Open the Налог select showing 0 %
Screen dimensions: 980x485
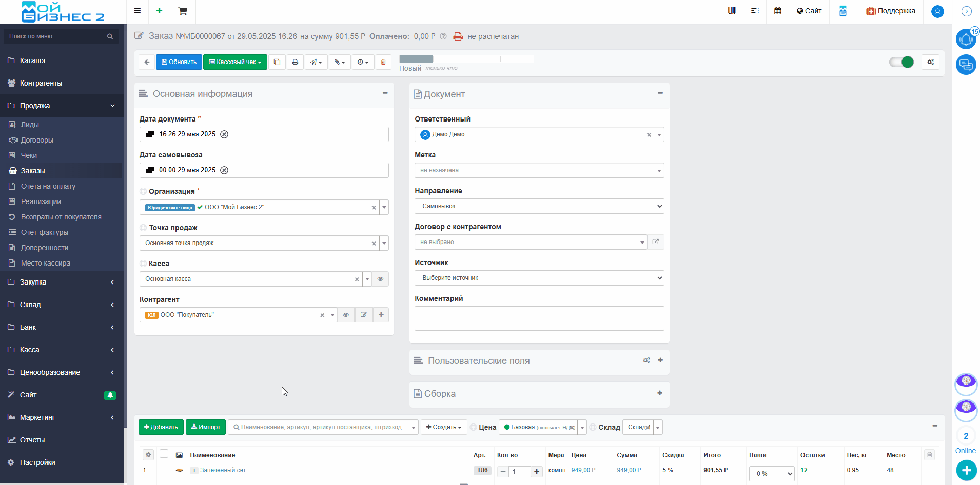pos(772,474)
